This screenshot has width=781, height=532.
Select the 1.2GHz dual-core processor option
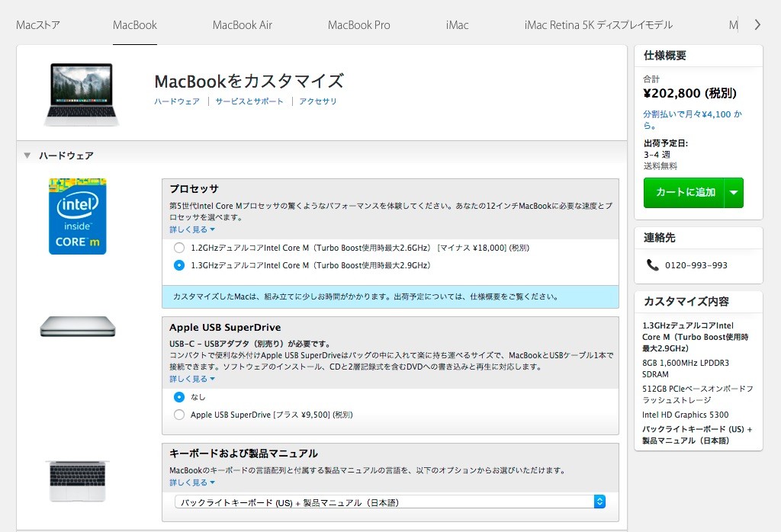pos(178,248)
